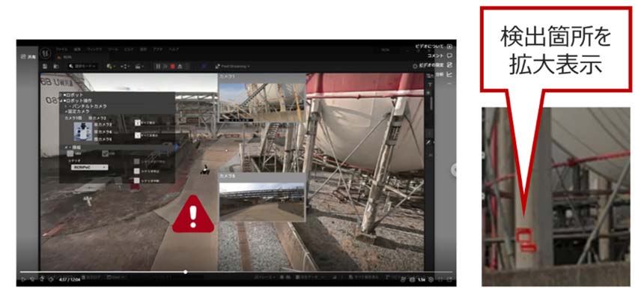This screenshot has width=644, height=295.
Task: Click the volume icon in video controls
Action: click(51, 279)
